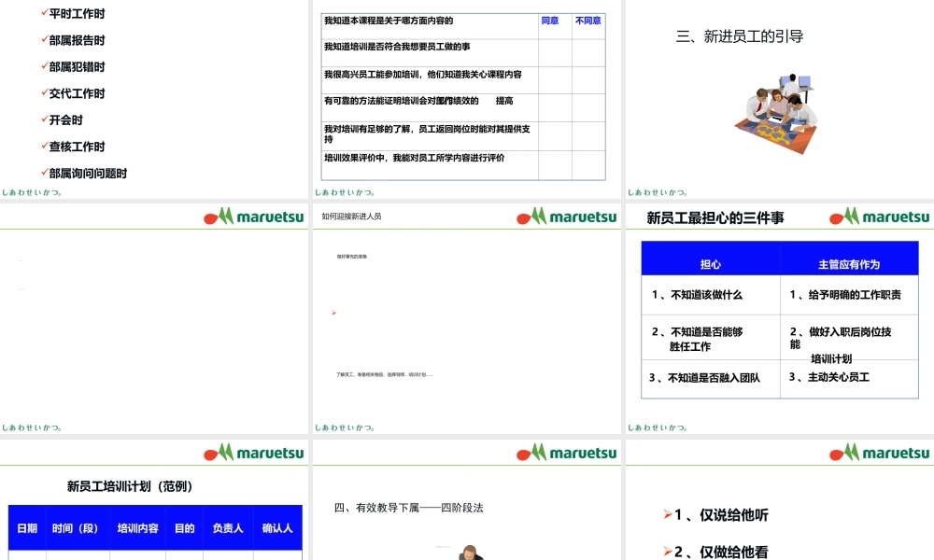Viewport: 934px width, 560px height.
Task: Click the bullet text 平时工作时
Action: point(77,13)
